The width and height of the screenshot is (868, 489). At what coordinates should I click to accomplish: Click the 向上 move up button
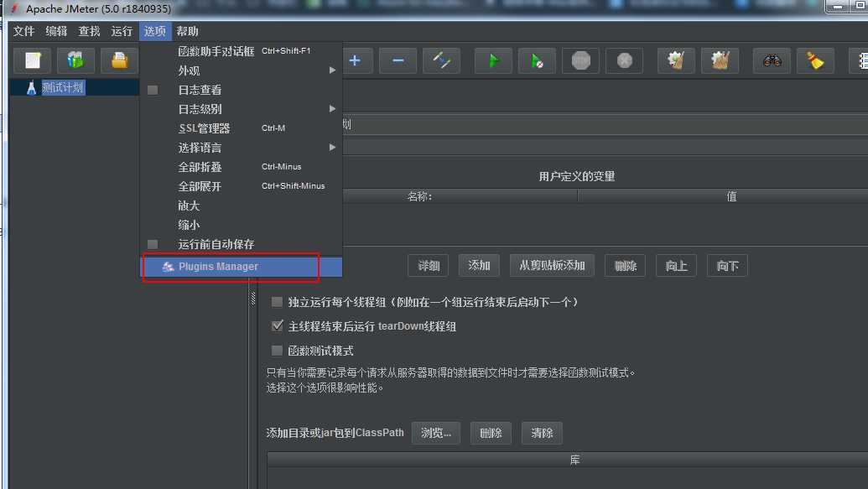[x=677, y=266]
